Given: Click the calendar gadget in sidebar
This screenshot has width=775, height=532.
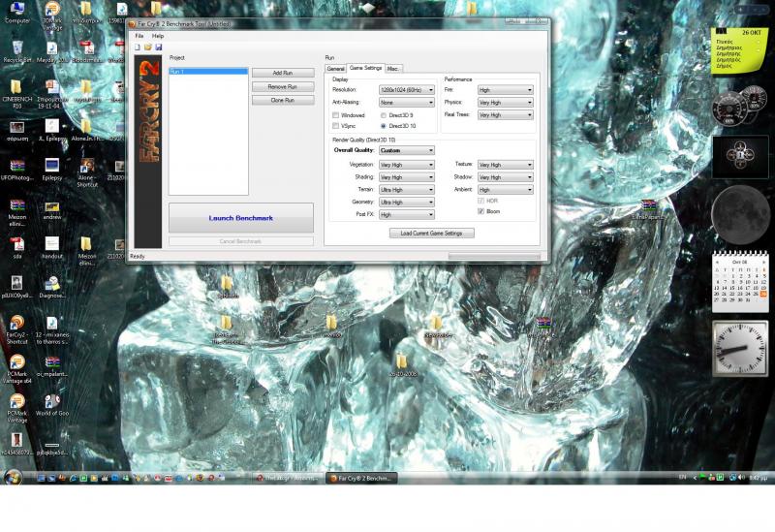Looking at the screenshot, I should point(740,282).
